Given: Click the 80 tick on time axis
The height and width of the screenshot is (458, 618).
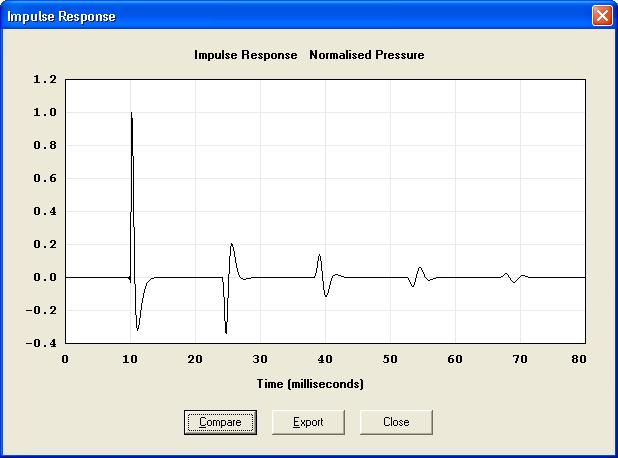Looking at the screenshot, I should coord(579,359).
